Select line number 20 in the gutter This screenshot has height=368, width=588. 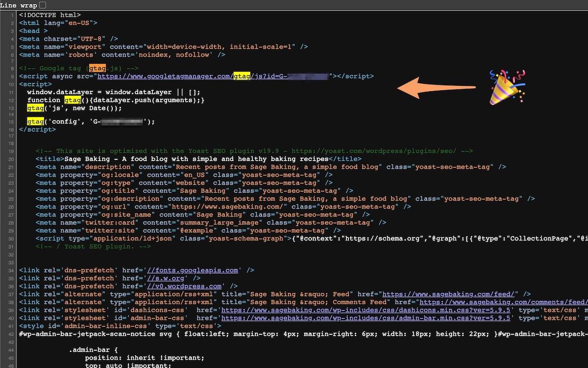tap(10, 158)
